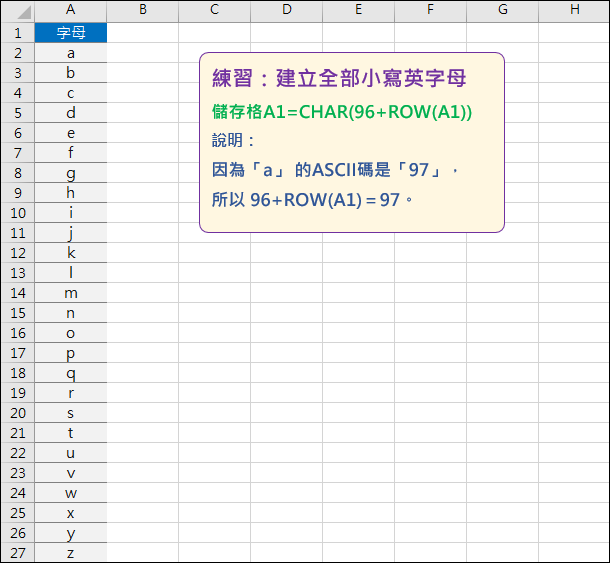The width and height of the screenshot is (610, 563).
Task: Click the select-all corner triangle
Action: click(x=24, y=12)
